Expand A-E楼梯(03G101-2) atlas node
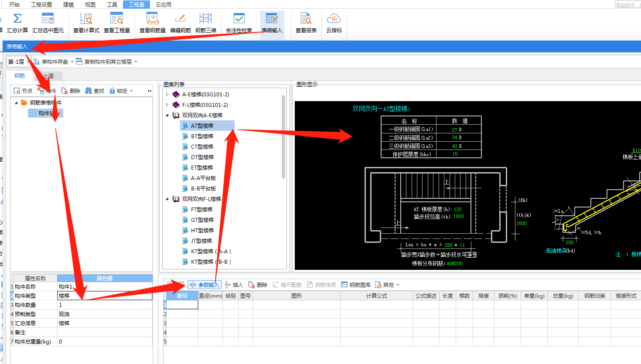Screen dimensions: 641x364 167,94
